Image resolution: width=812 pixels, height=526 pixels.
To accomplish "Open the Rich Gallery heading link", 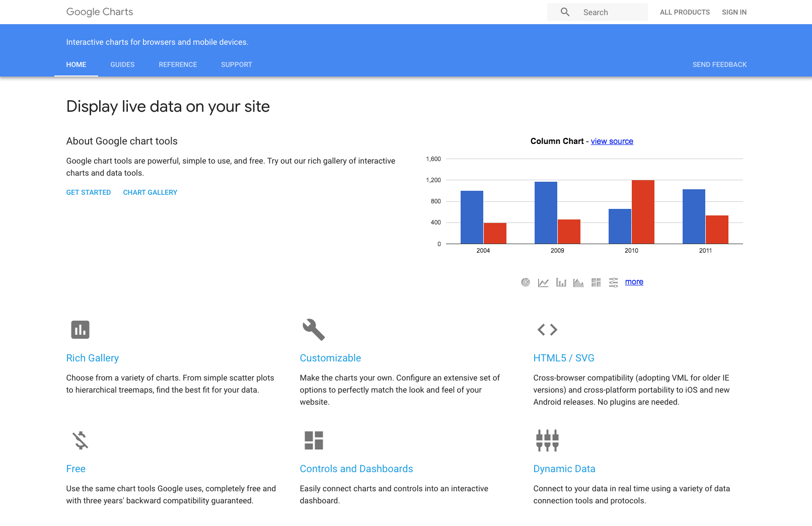I will point(93,358).
